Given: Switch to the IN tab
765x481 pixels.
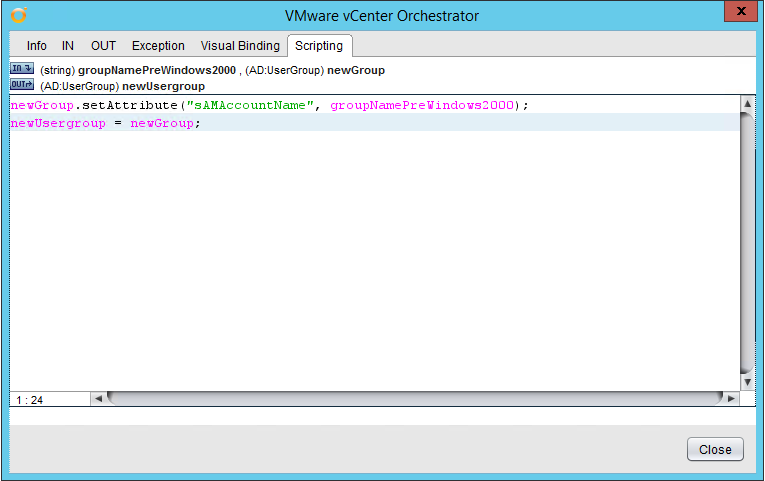Looking at the screenshot, I should 68,46.
